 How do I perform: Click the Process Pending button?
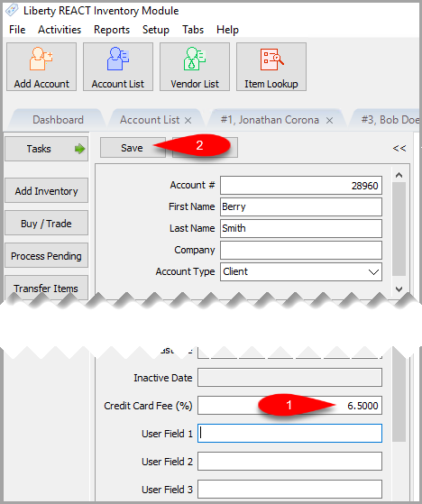46,256
